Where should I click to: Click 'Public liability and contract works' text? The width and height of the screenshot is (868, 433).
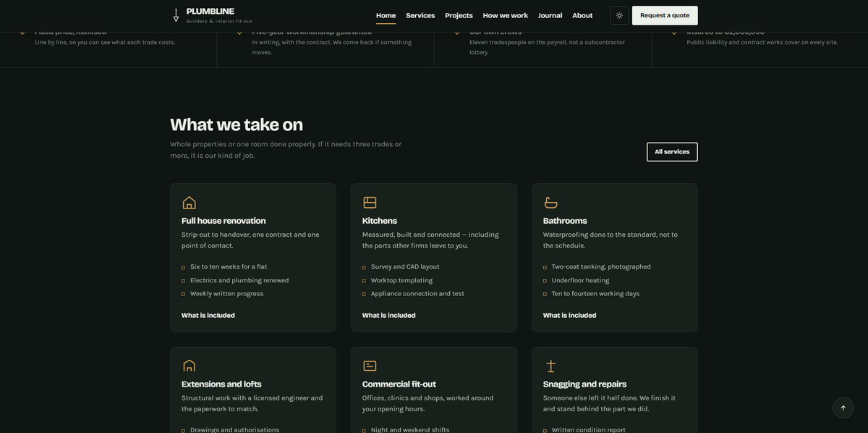(762, 42)
